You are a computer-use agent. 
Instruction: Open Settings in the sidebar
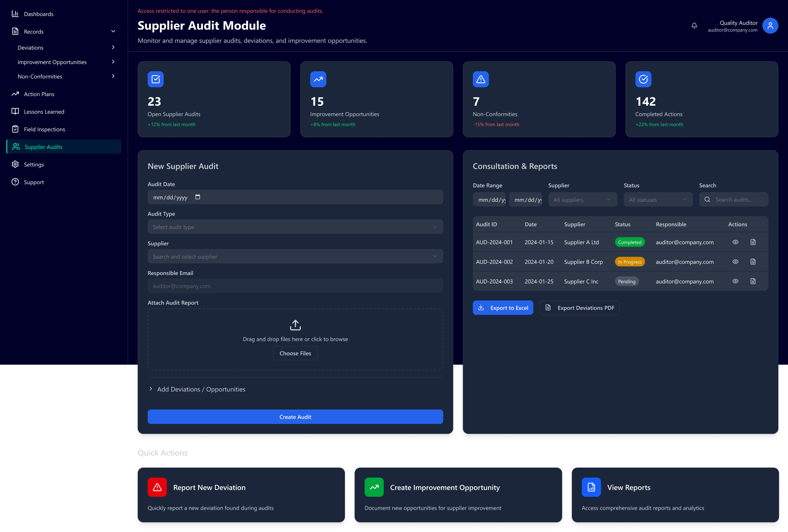(64, 164)
